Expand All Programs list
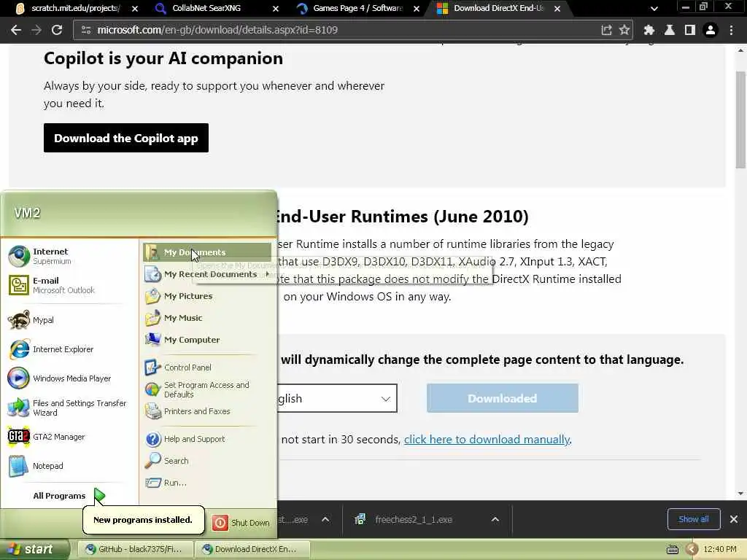This screenshot has width=747, height=560. 69,496
